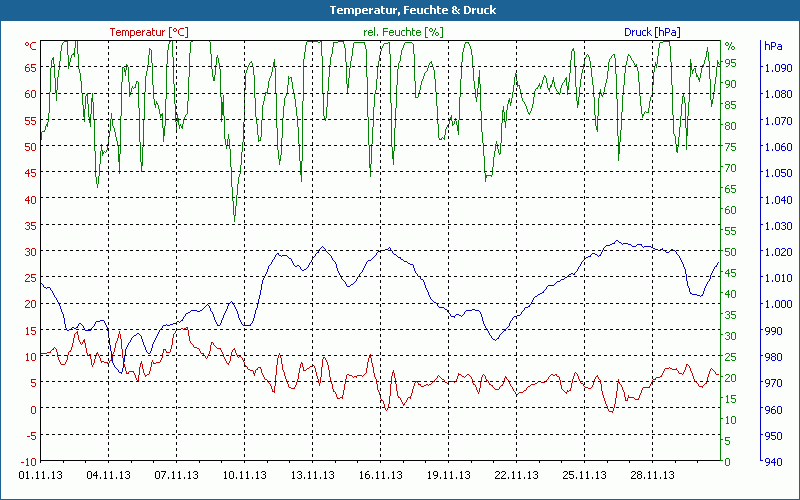Click the blue 'hPa' axis unit label

pyautogui.click(x=773, y=46)
